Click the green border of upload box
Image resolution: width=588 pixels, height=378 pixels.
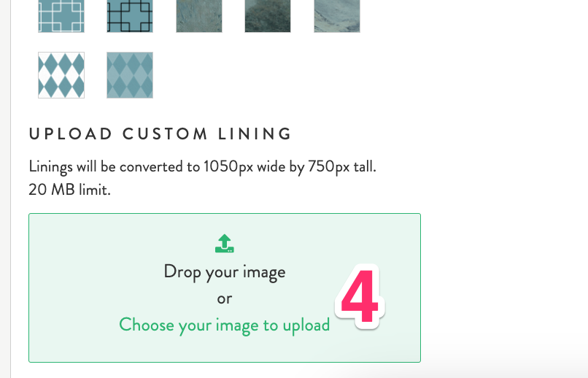[x=225, y=214]
